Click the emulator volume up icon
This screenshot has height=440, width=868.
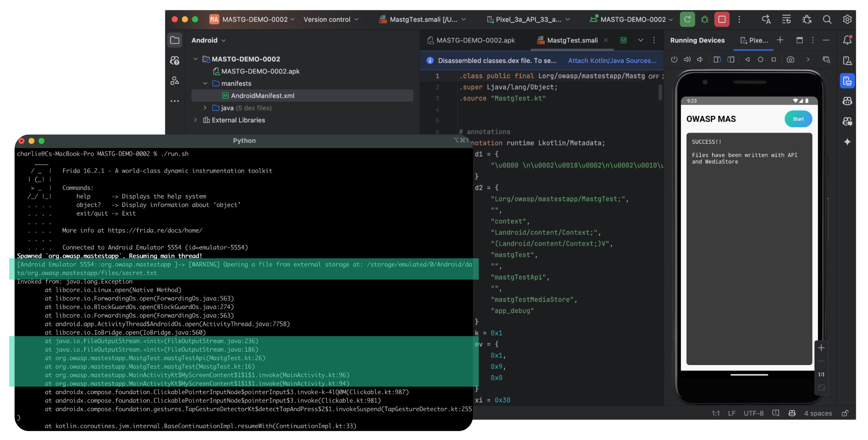[687, 59]
